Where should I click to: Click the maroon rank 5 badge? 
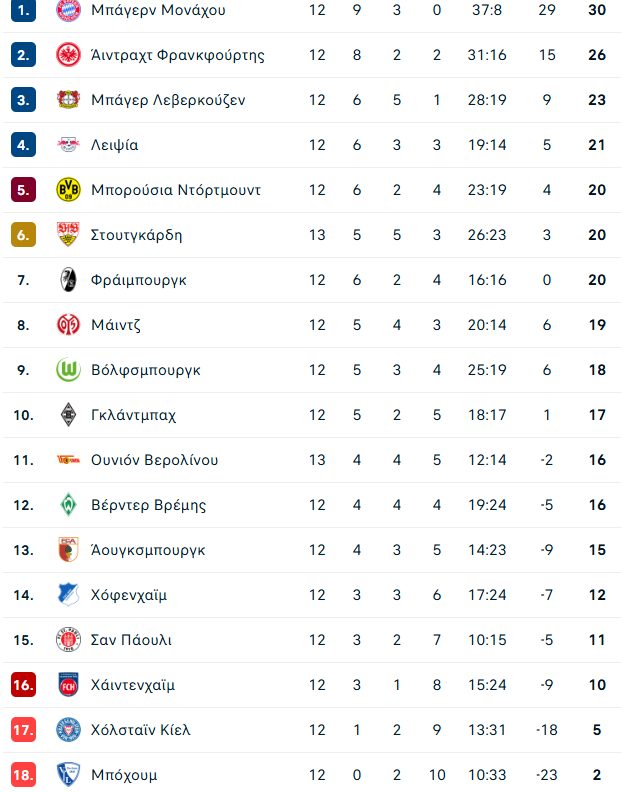click(23, 190)
